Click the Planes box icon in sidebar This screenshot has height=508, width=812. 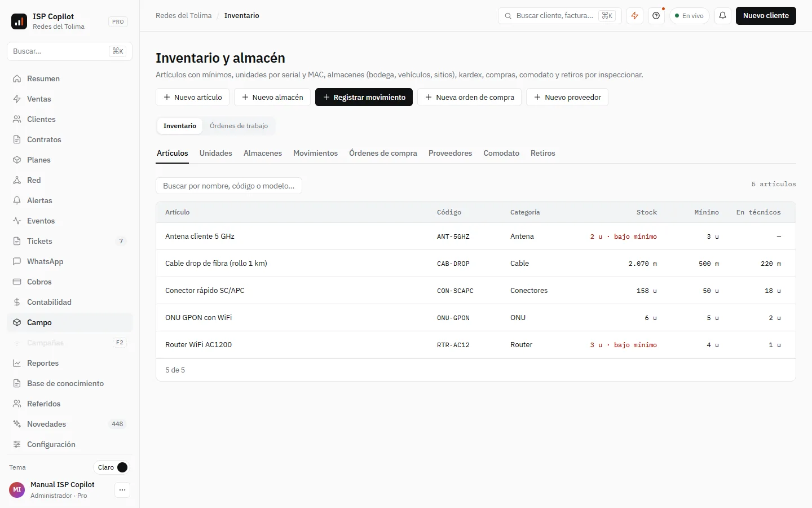(17, 160)
